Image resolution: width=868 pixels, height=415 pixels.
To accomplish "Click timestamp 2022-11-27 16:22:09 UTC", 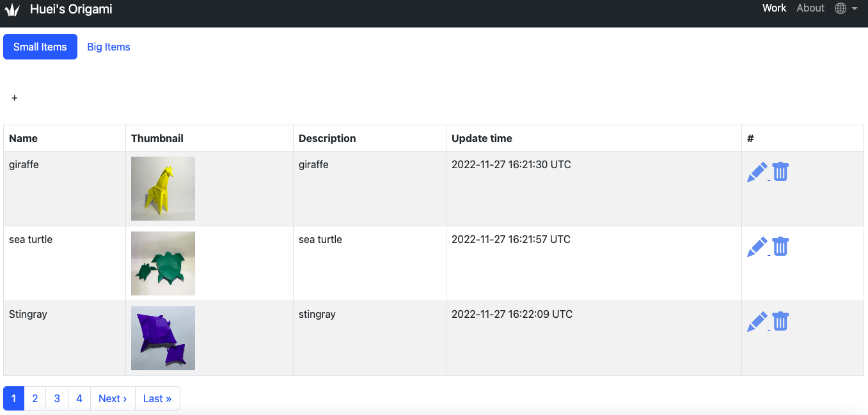I will pyautogui.click(x=512, y=314).
